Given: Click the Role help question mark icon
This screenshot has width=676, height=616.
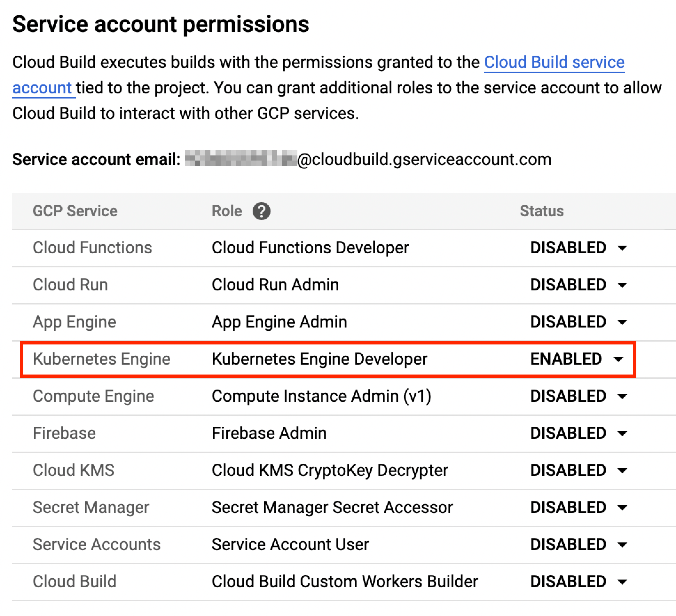Looking at the screenshot, I should coord(261,211).
